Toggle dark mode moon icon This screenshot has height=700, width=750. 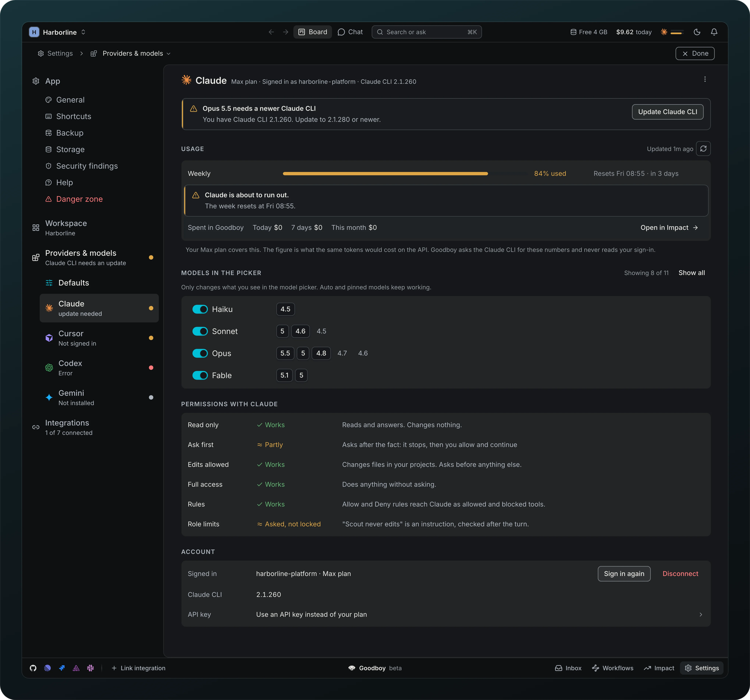[x=697, y=32]
